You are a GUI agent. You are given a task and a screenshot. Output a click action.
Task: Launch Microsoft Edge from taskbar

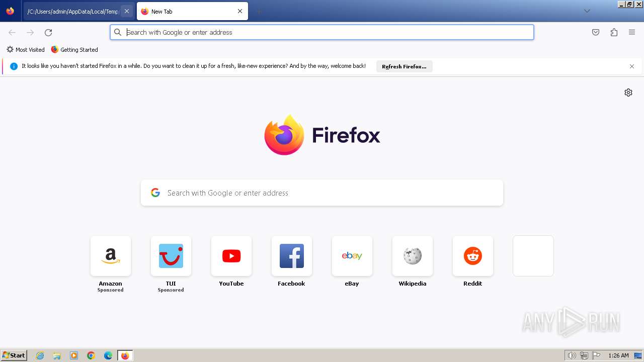(108, 355)
